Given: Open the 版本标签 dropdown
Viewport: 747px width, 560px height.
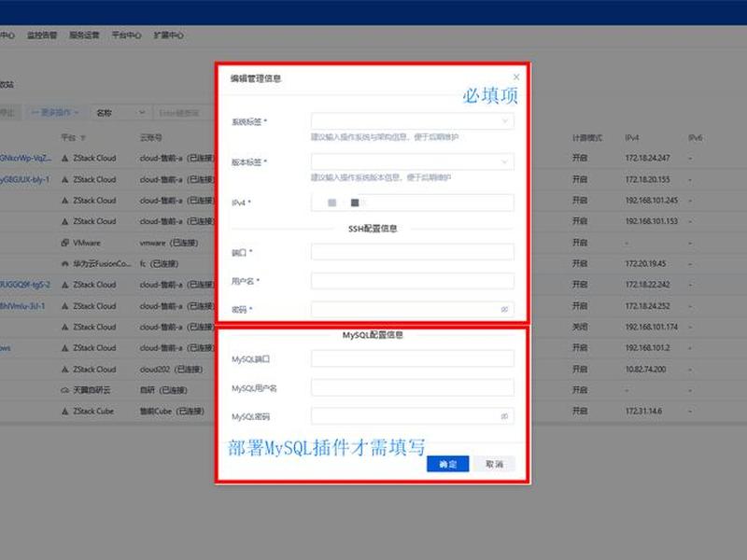Looking at the screenshot, I should click(x=412, y=161).
